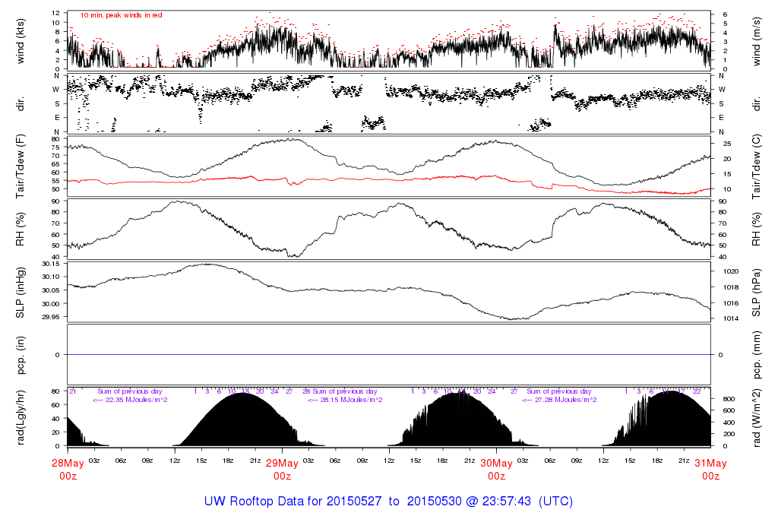778x532 pixels.
Task: Select the '28.15 MJoules/m^2' daily sum text
Action: (x=349, y=400)
